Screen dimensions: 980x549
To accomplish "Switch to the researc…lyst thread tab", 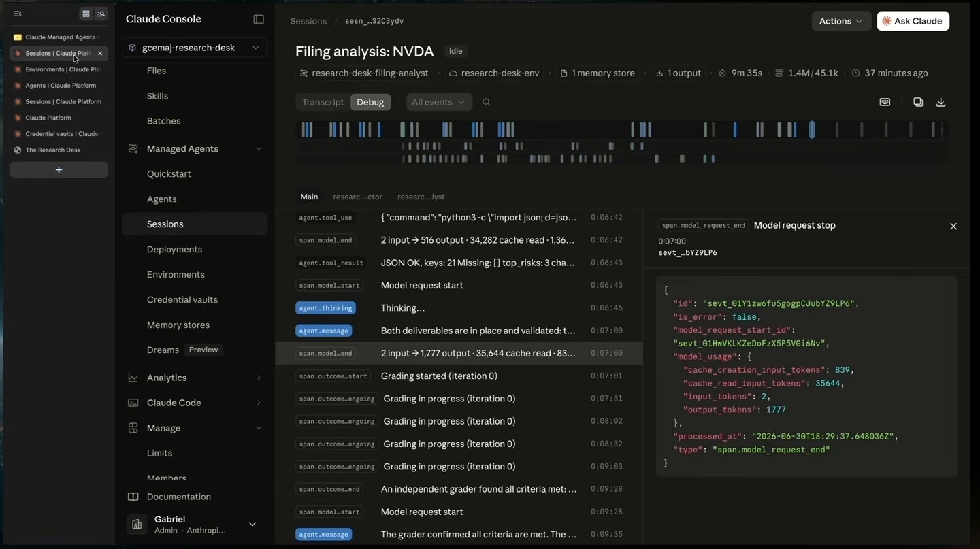I will coord(421,197).
